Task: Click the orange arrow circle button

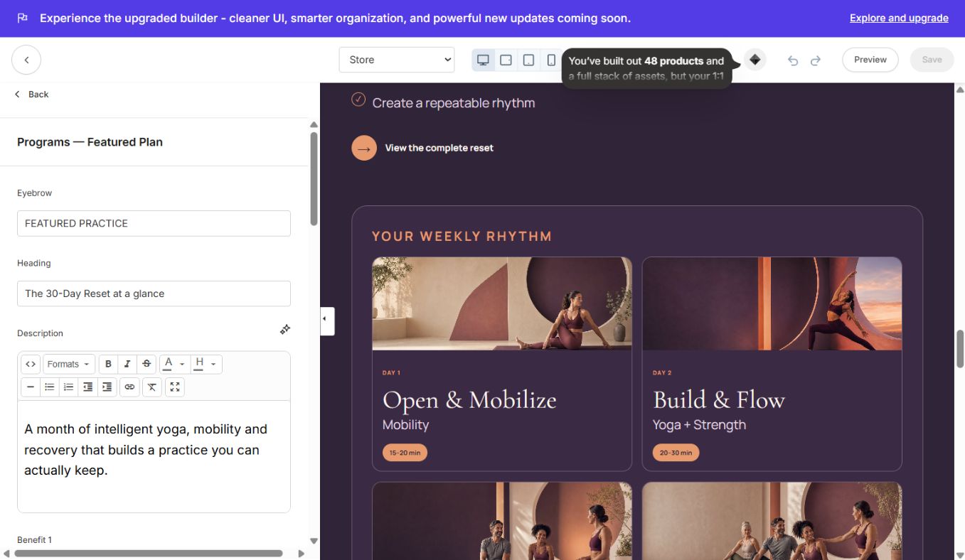Action: (364, 148)
